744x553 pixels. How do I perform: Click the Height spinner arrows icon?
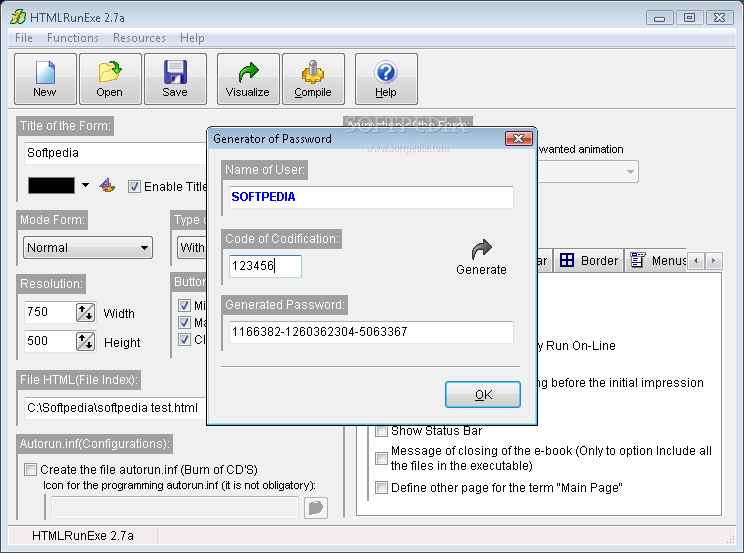point(85,341)
